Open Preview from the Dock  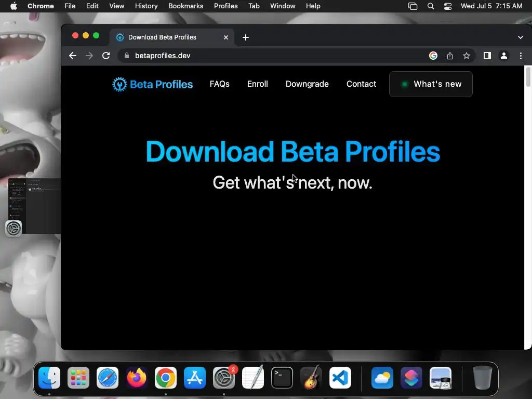pyautogui.click(x=441, y=378)
